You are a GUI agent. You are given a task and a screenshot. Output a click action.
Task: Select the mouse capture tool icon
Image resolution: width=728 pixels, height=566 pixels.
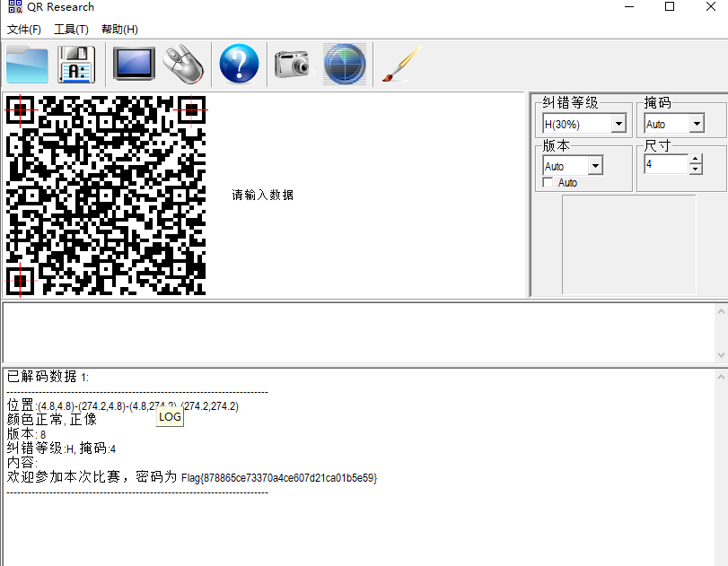(183, 64)
